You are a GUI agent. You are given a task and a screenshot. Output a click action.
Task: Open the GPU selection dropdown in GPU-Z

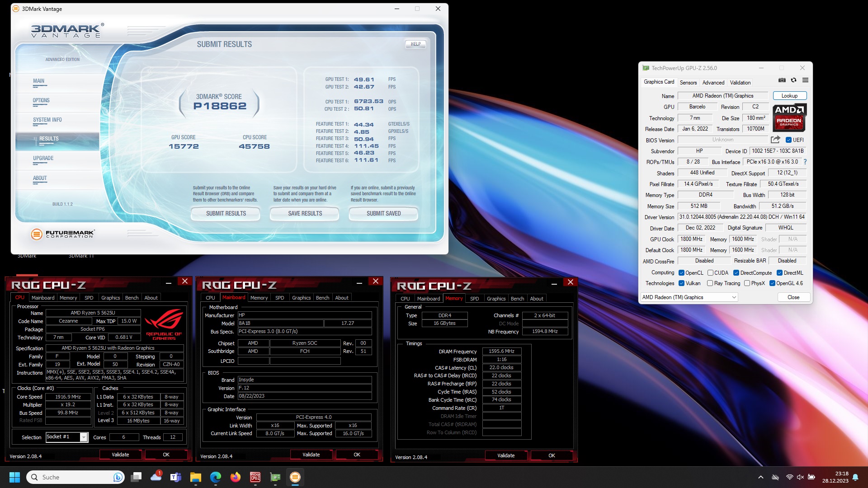[x=689, y=297]
